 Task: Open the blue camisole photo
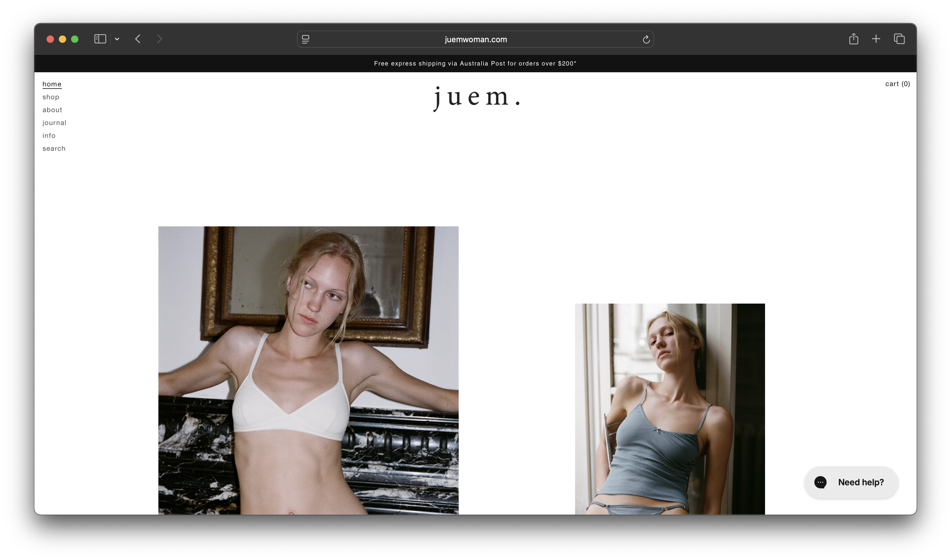click(670, 409)
